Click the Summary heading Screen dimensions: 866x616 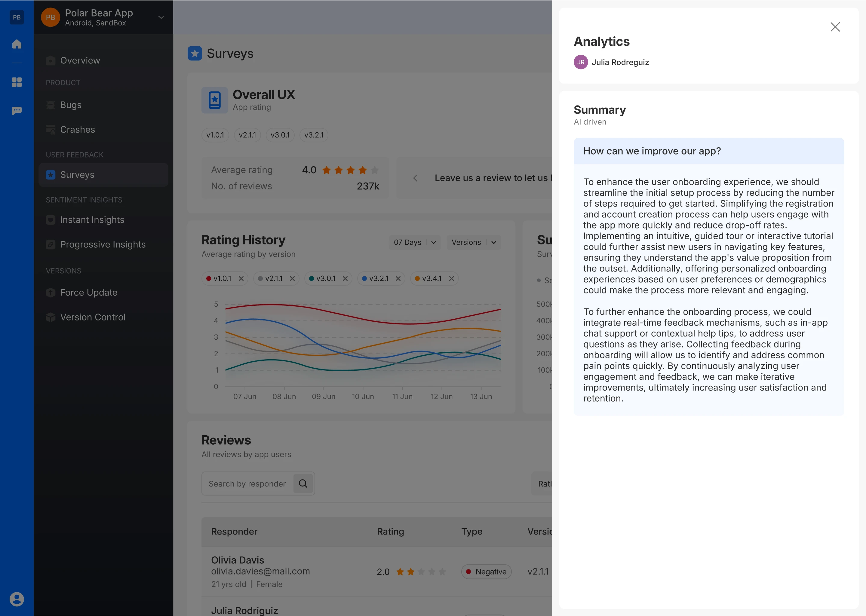pos(599,110)
